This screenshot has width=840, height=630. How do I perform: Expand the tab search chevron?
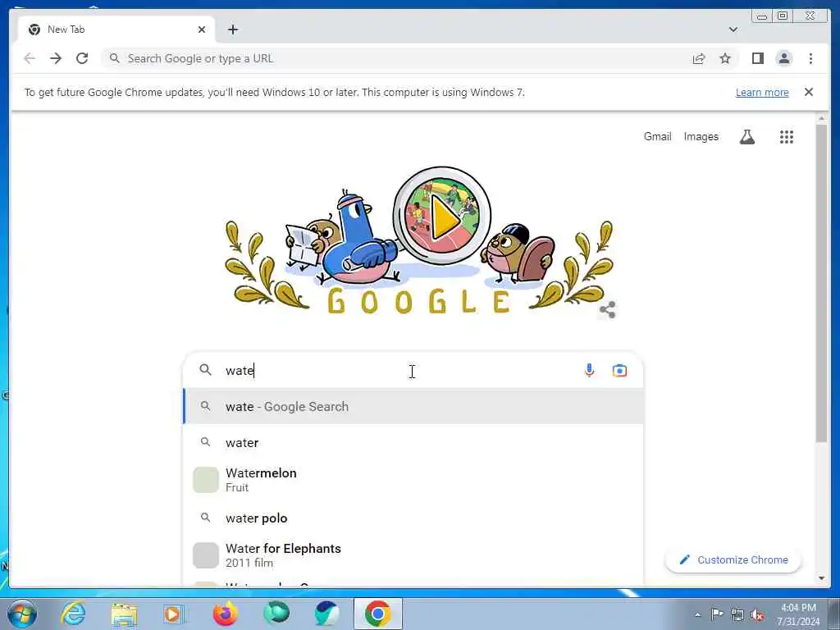pyautogui.click(x=733, y=30)
